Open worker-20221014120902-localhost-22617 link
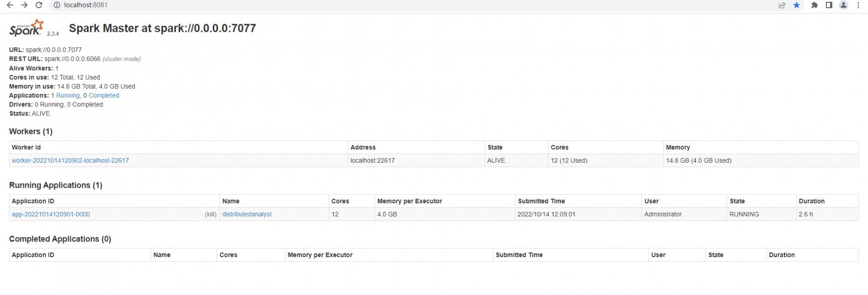868x295 pixels. coord(70,160)
